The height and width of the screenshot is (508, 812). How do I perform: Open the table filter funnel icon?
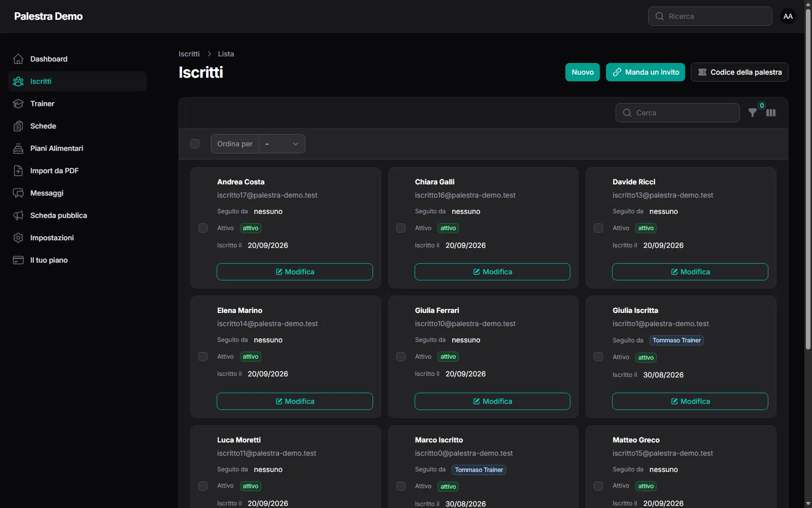click(753, 113)
